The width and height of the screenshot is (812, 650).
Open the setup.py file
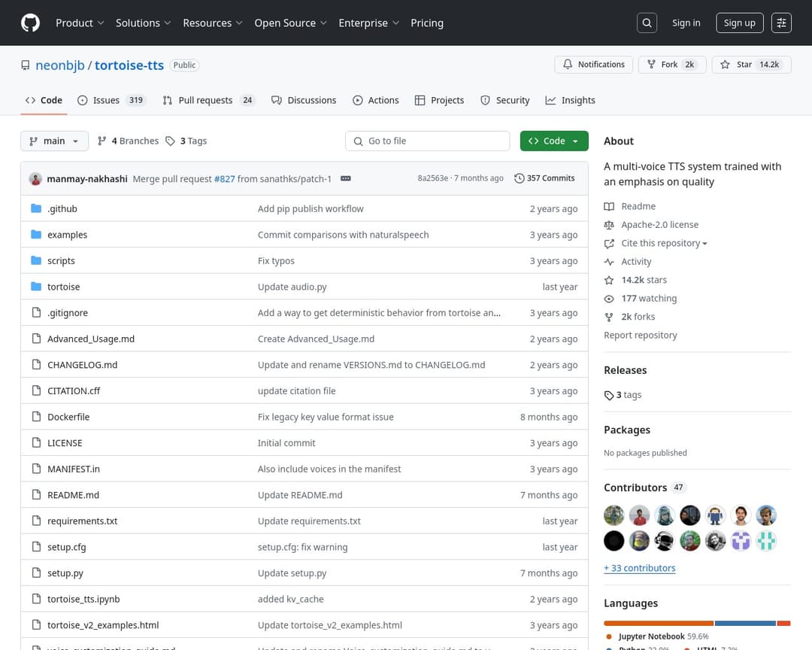click(65, 573)
